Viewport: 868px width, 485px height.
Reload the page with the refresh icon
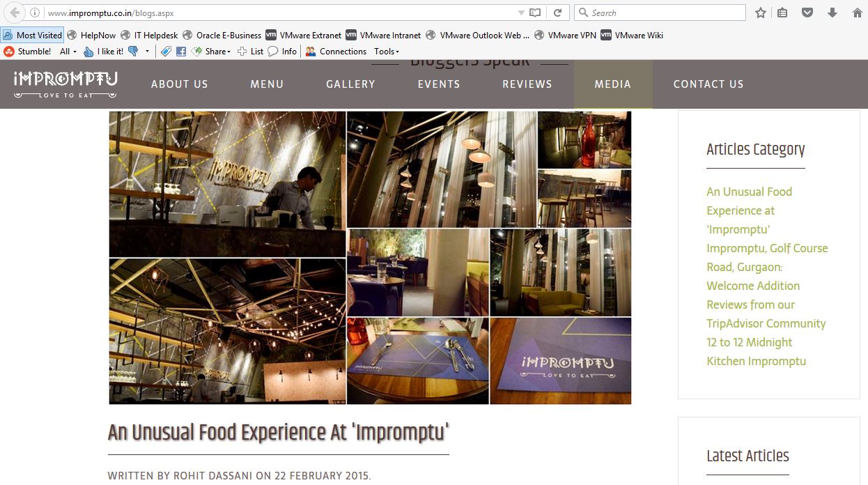point(557,13)
